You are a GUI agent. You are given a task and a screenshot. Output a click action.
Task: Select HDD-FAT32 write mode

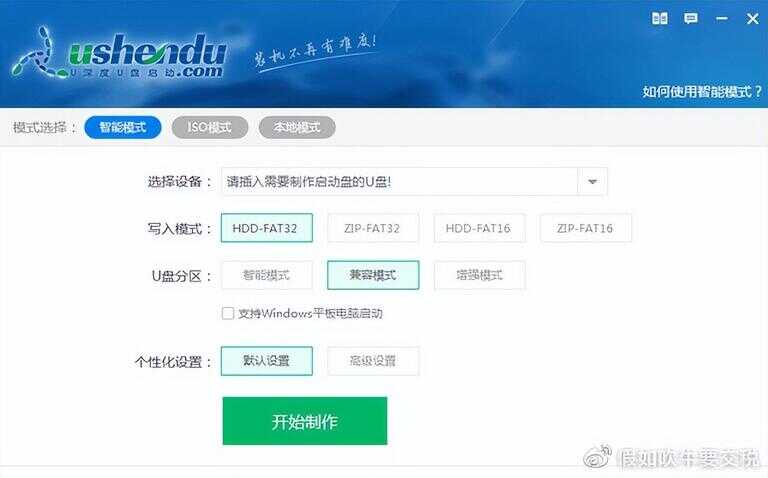[x=267, y=228]
